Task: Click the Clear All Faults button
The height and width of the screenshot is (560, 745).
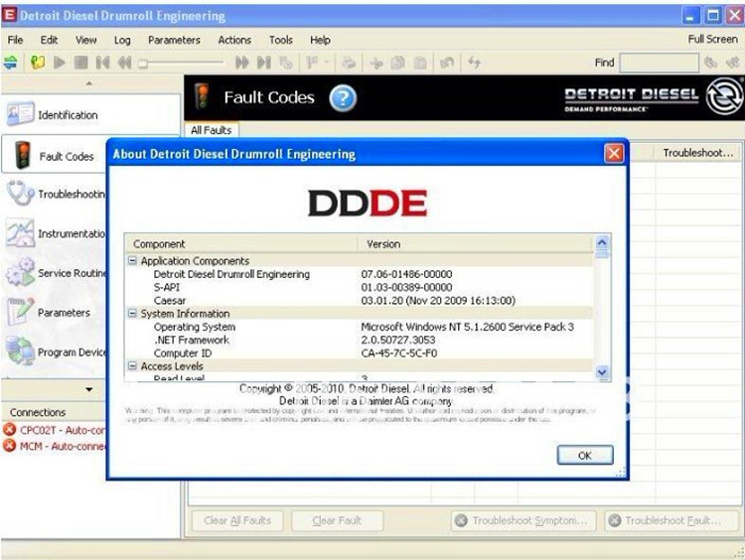Action: point(237,520)
